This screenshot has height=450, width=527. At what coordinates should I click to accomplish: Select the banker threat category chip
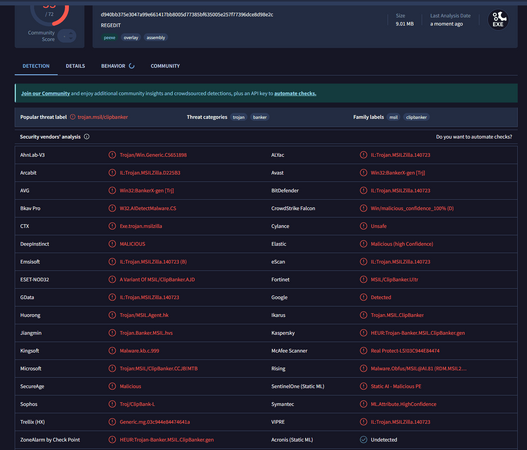260,117
